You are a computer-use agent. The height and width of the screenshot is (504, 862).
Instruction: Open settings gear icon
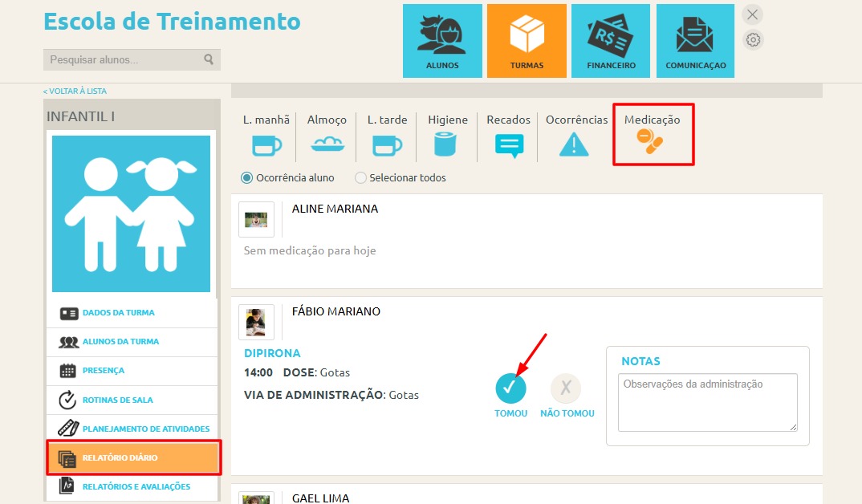[753, 39]
